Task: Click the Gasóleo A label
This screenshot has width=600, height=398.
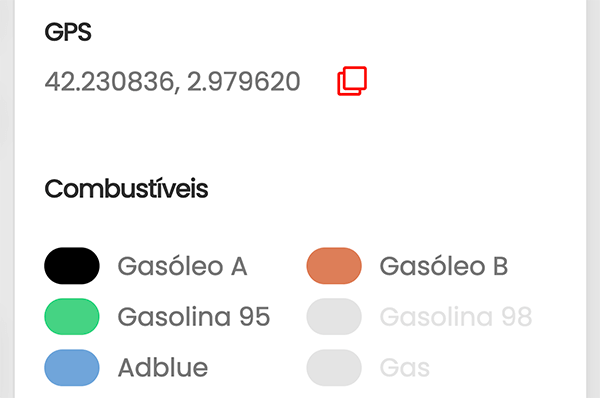Action: tap(183, 266)
